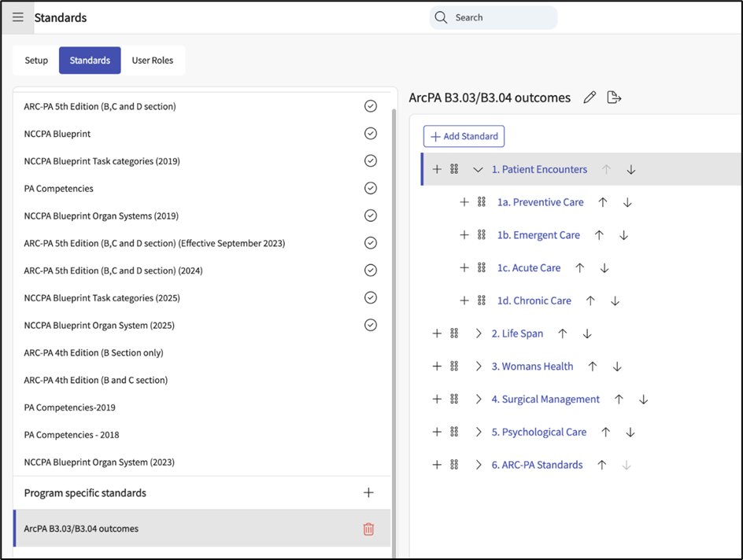Edit the ArcPA B3.03/B3.04 outcomes title
The height and width of the screenshot is (560, 743).
(590, 98)
